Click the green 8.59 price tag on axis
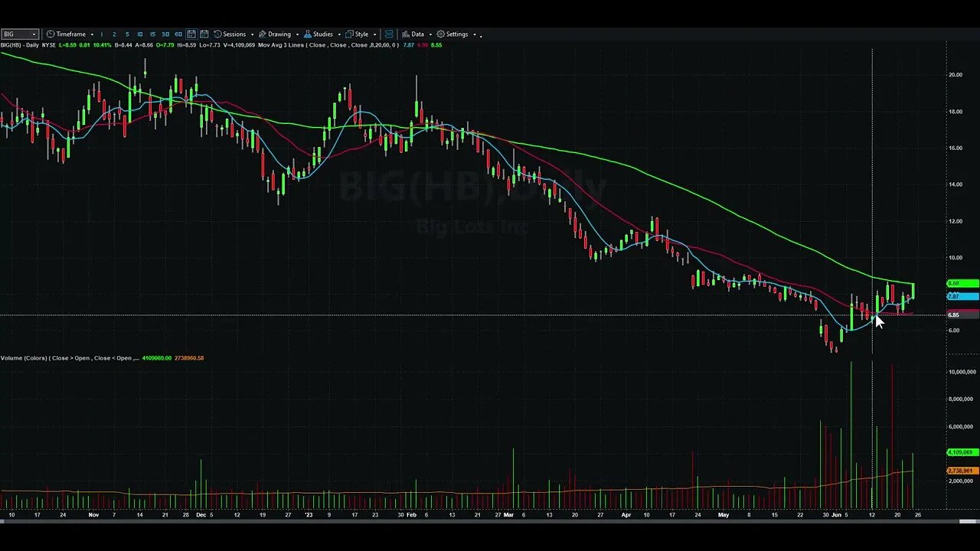 click(x=963, y=283)
